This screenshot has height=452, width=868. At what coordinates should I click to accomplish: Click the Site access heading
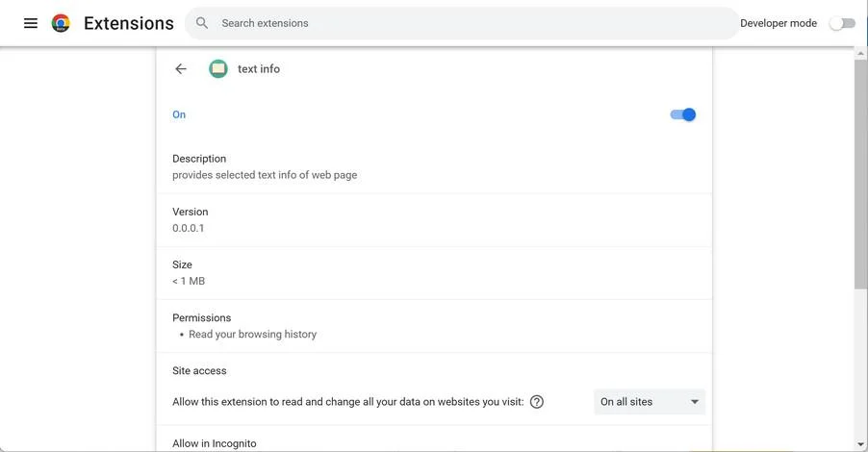point(199,370)
